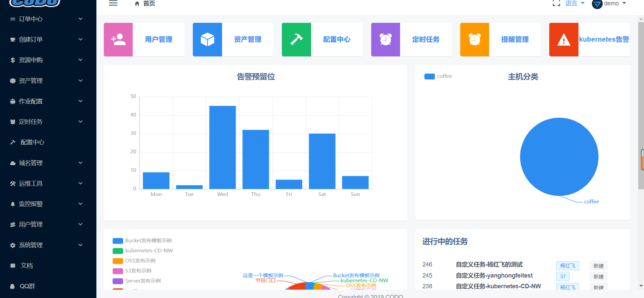Expand 订单中心 chevron in sidebar

click(x=81, y=19)
